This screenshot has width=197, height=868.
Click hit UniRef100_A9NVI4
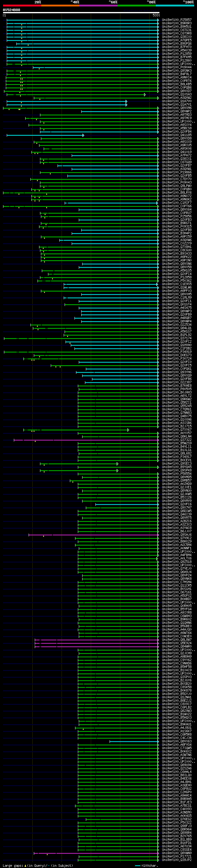click(177, 78)
